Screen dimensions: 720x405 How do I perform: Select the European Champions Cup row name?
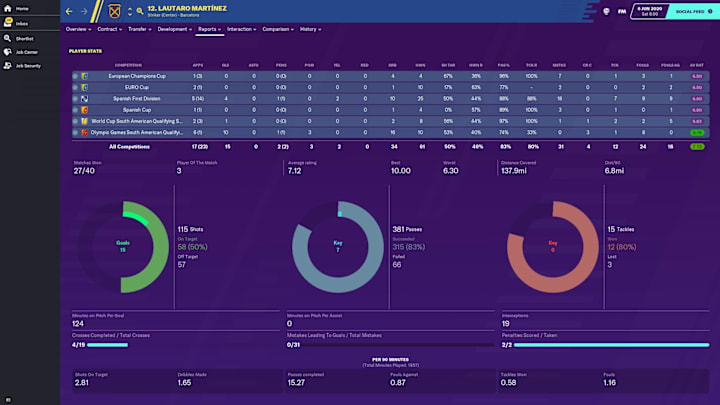pyautogui.click(x=137, y=76)
